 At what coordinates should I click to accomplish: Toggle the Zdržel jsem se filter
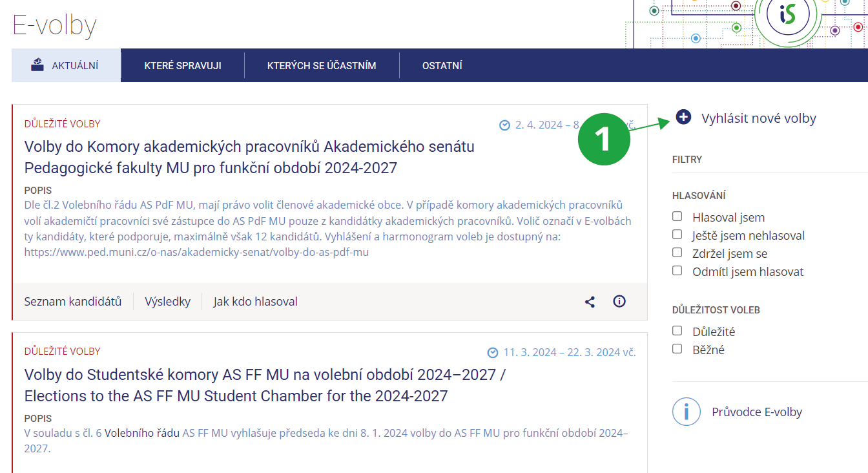(x=677, y=253)
